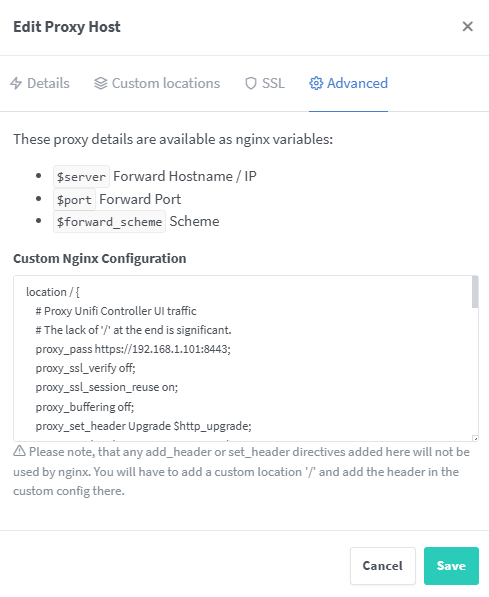Close the Edit Proxy Host dialog
Screen dimensions: 489x597
click(x=467, y=27)
